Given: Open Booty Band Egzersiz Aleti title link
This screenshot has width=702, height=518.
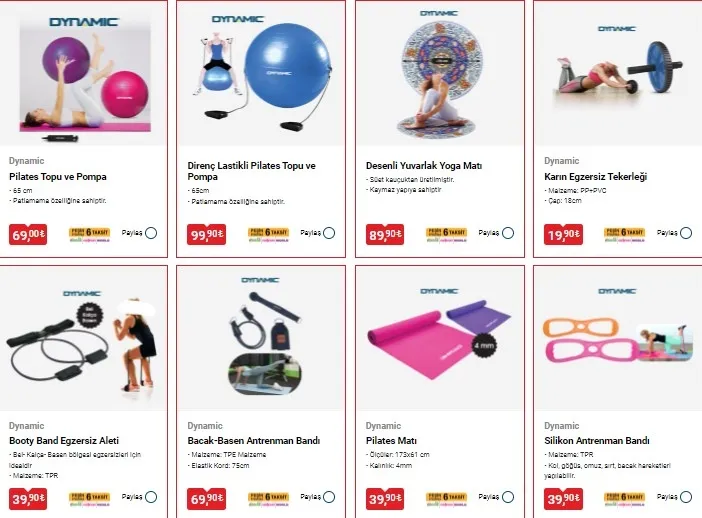Looking at the screenshot, I should 64,441.
